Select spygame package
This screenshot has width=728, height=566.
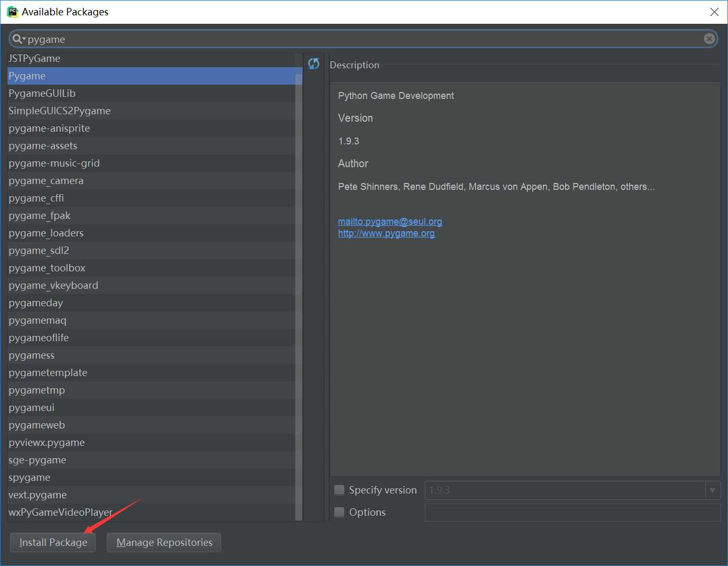pyautogui.click(x=151, y=477)
